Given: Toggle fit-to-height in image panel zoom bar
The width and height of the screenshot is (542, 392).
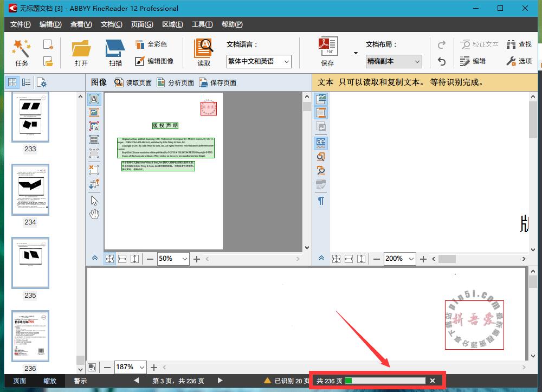Looking at the screenshot, I should click(x=135, y=259).
